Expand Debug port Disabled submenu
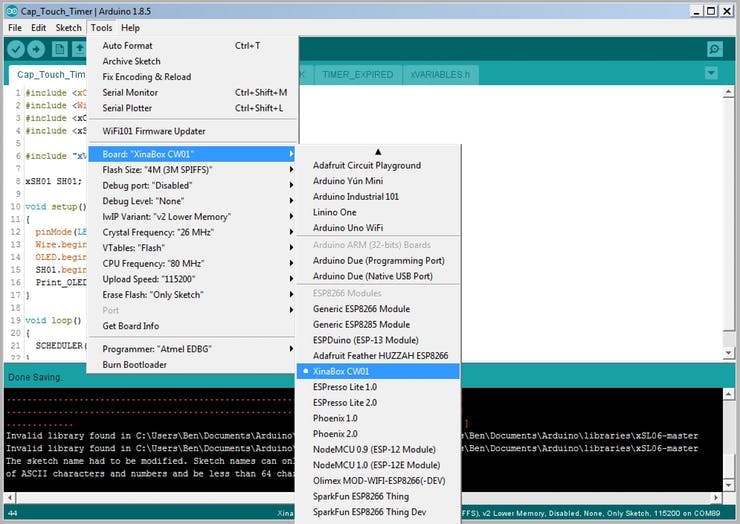Screen dimensions: 740x524 (193, 186)
